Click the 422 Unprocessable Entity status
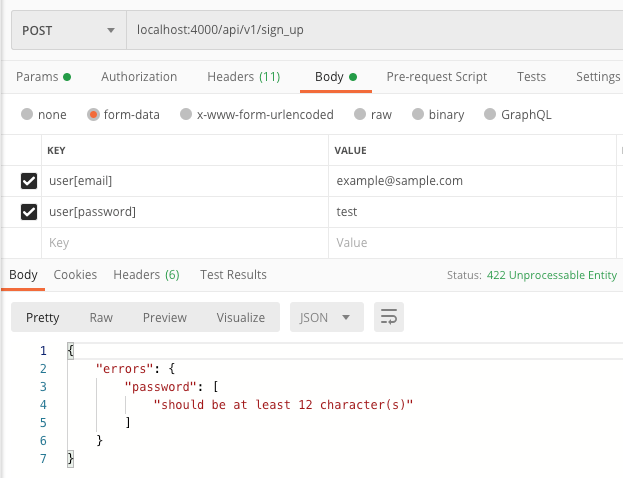Screen dimensions: 623x478 552,275
